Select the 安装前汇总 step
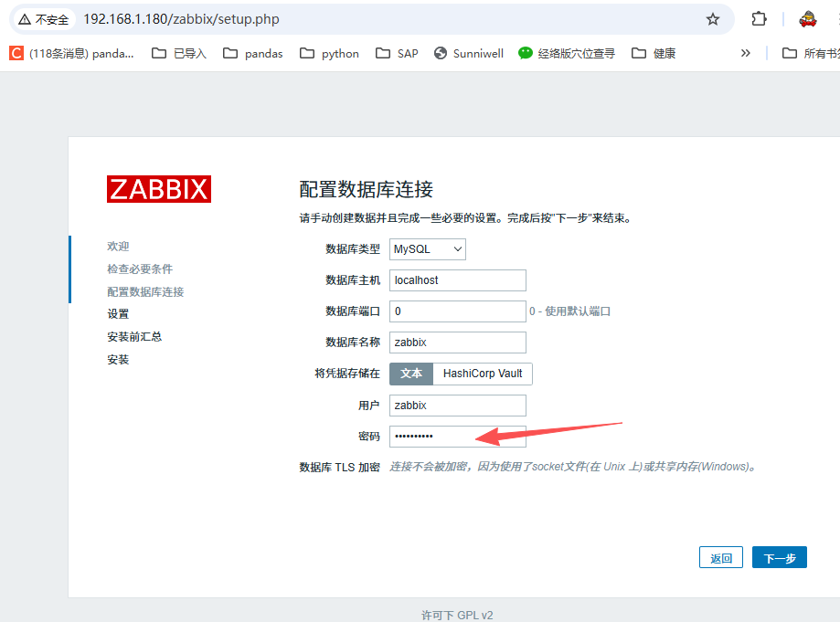The width and height of the screenshot is (840, 622). (x=134, y=337)
